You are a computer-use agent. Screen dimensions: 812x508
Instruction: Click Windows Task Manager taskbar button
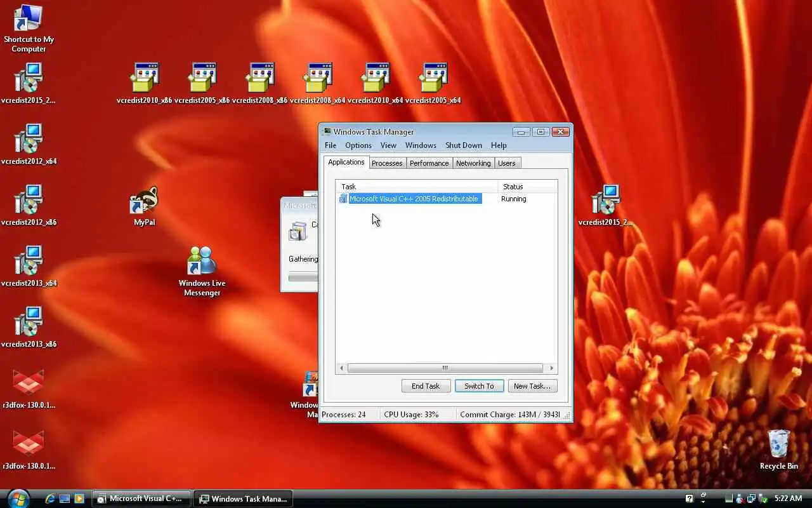[244, 498]
